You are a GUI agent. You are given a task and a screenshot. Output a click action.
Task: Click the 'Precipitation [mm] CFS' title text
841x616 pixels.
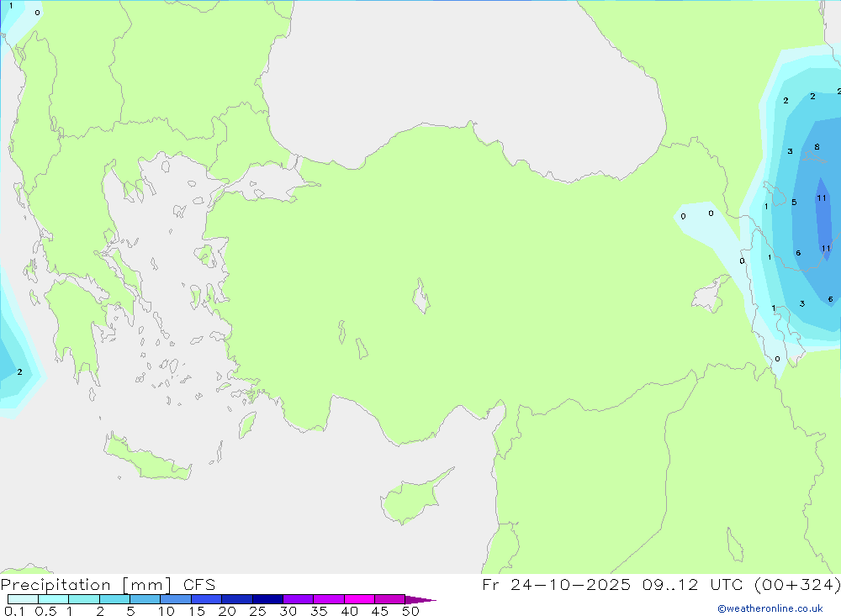click(108, 585)
